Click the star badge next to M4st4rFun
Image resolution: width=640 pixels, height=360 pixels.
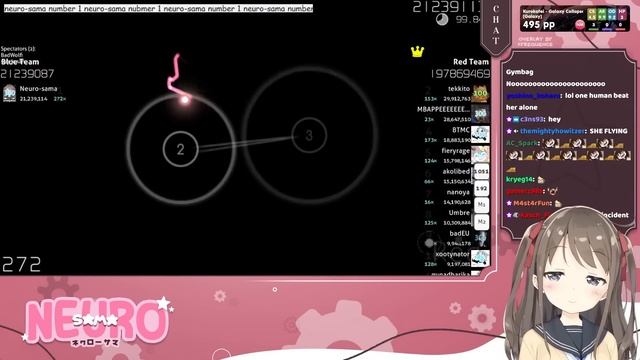pos(509,203)
